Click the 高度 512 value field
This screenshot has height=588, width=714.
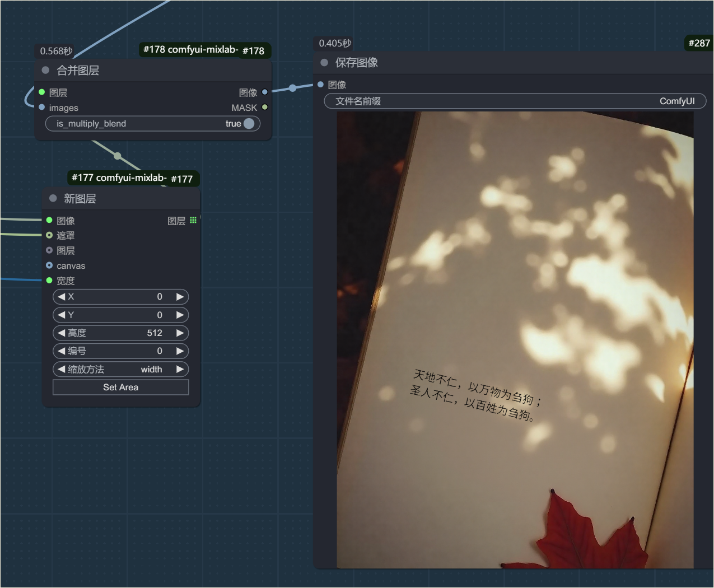[121, 333]
